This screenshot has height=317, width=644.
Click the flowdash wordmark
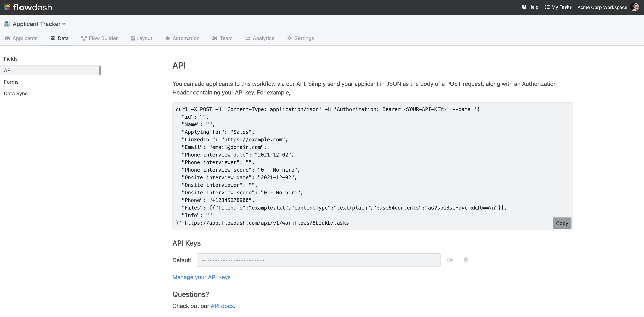pos(32,7)
